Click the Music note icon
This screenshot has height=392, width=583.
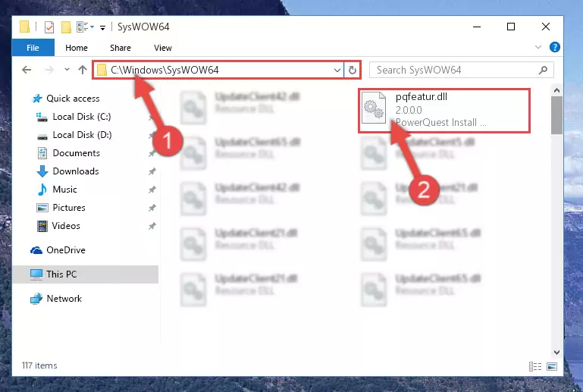point(42,190)
